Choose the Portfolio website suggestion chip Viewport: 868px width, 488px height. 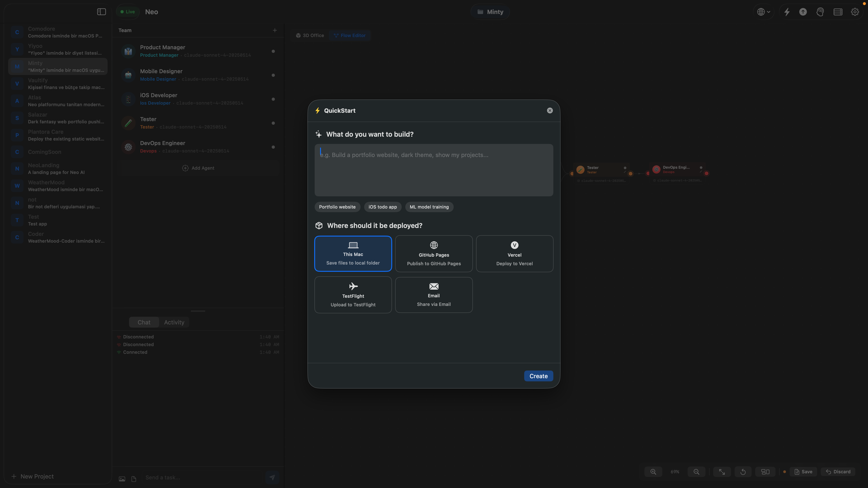click(x=337, y=207)
